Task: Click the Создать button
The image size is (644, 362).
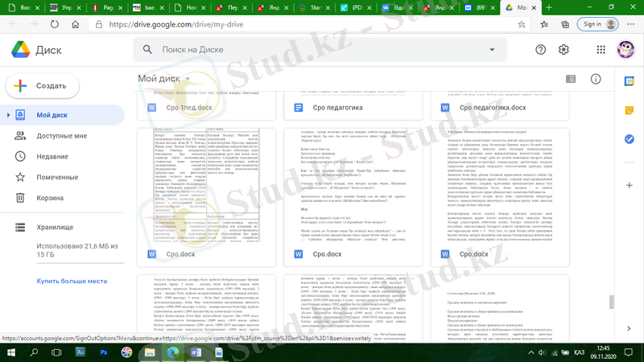Action: [x=43, y=86]
